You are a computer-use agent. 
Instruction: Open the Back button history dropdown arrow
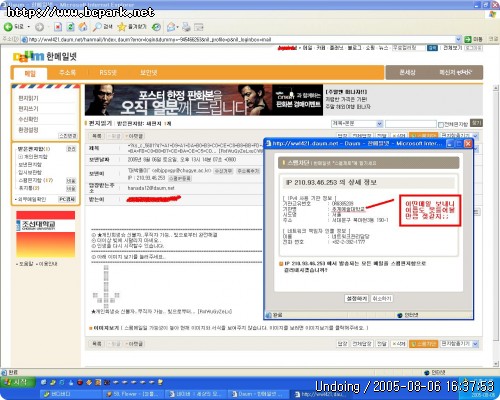click(29, 27)
